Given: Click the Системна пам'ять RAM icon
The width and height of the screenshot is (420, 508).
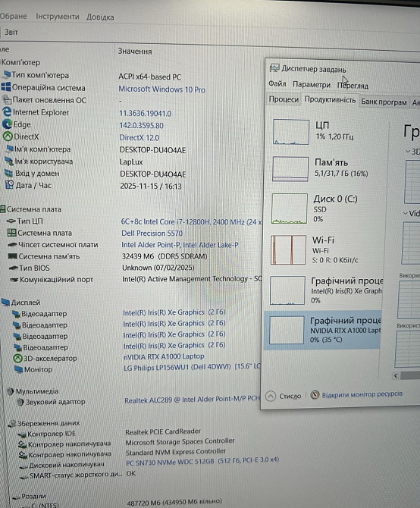Looking at the screenshot, I should (x=13, y=256).
